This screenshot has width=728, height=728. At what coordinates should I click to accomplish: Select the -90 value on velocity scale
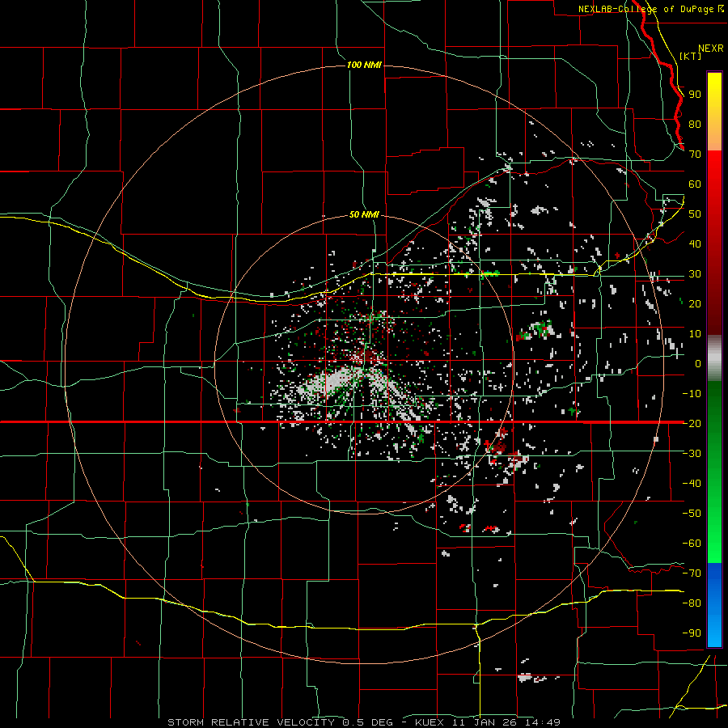692,633
